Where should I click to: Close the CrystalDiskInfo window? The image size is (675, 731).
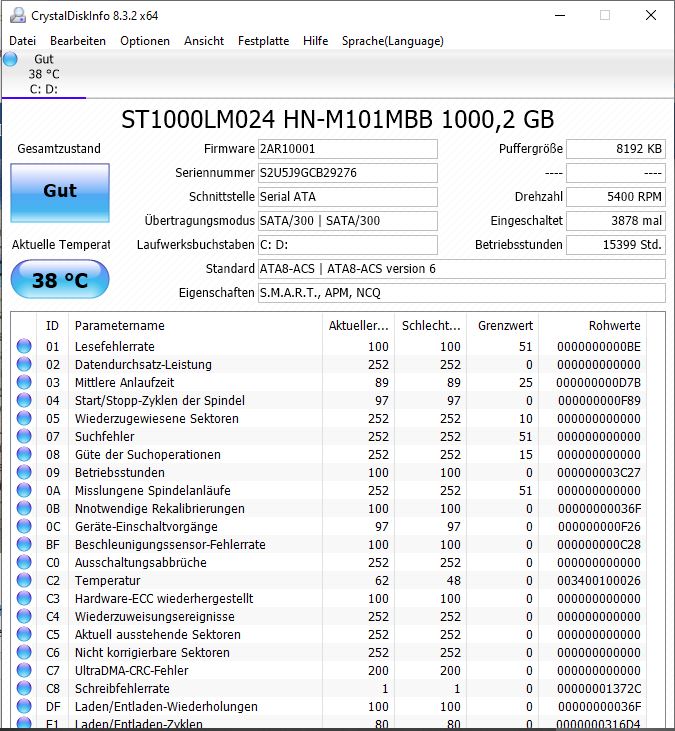coord(651,15)
